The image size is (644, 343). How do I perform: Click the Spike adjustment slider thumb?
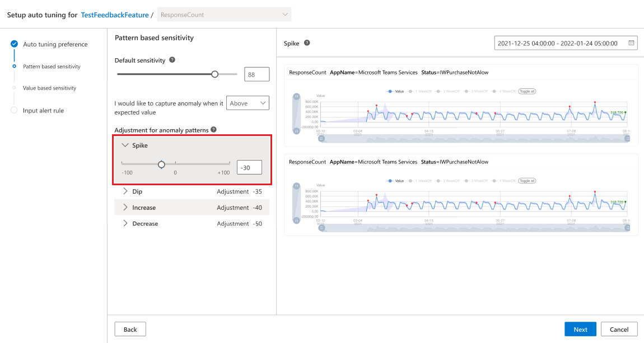[161, 165]
